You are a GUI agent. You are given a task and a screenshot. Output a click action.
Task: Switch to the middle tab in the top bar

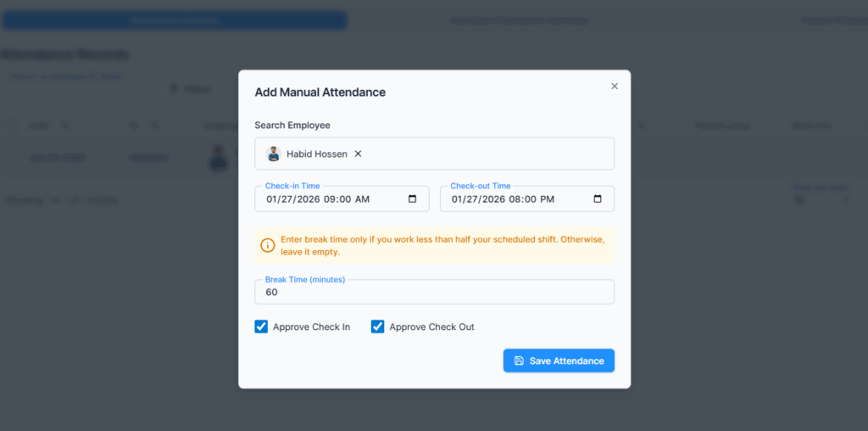520,20
